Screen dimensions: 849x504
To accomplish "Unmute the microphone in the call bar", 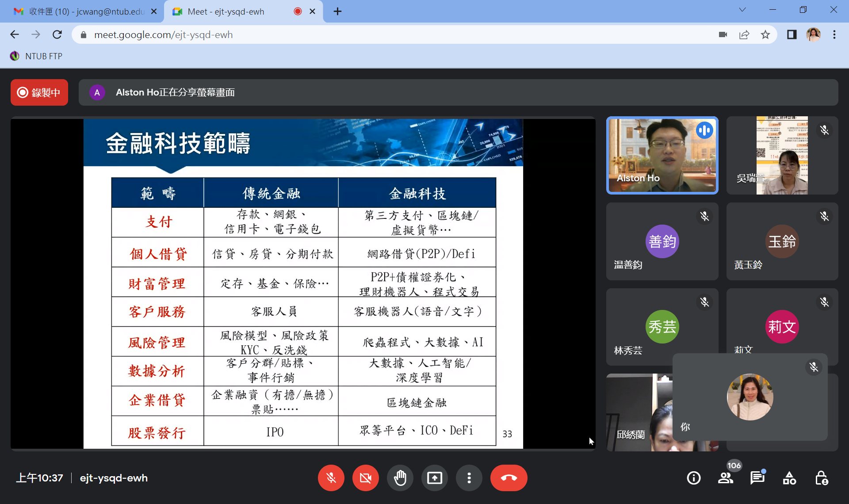I will pos(331,478).
